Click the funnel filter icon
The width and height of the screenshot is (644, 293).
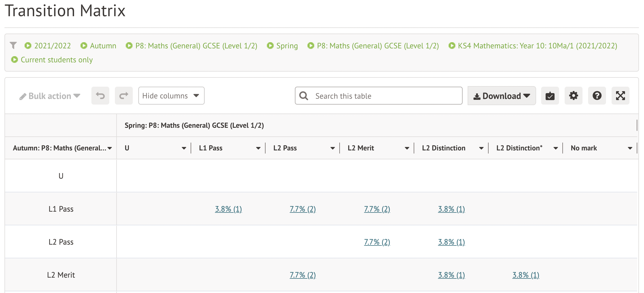pyautogui.click(x=13, y=45)
